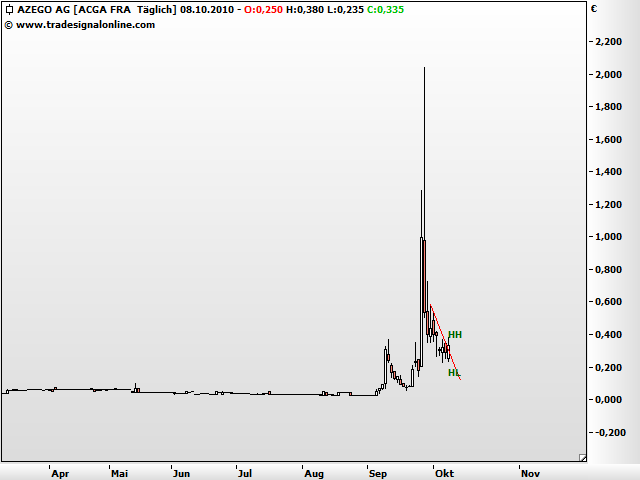Viewport: 640px width, 480px height.
Task: Click the Euro currency symbol on price axis
Action: pos(594,9)
